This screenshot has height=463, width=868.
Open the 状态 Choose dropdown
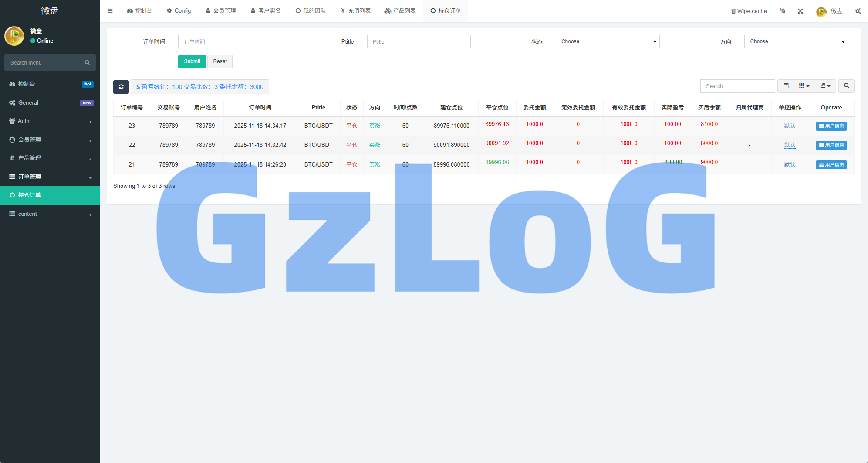(x=607, y=41)
